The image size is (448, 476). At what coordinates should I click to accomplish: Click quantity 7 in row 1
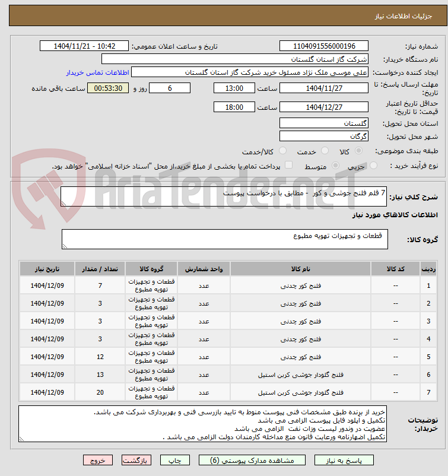100,285
